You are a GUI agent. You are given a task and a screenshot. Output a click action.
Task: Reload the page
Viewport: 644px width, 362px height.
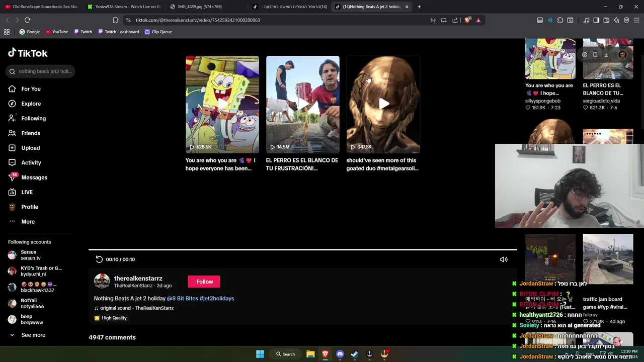(x=27, y=20)
